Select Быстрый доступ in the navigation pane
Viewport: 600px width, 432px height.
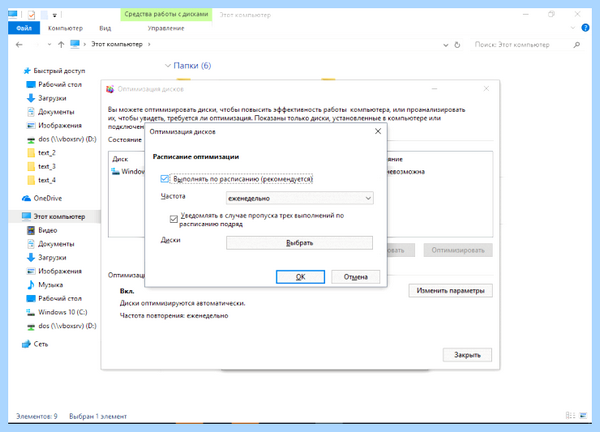[59, 71]
